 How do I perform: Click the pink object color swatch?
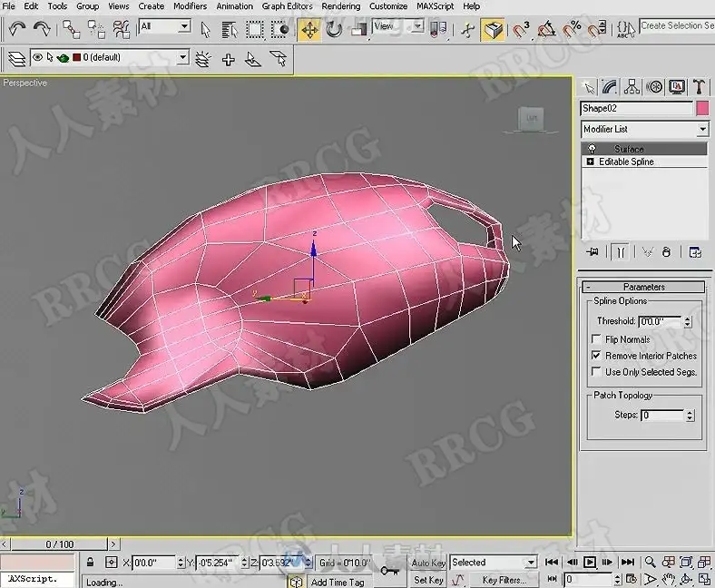click(x=702, y=109)
